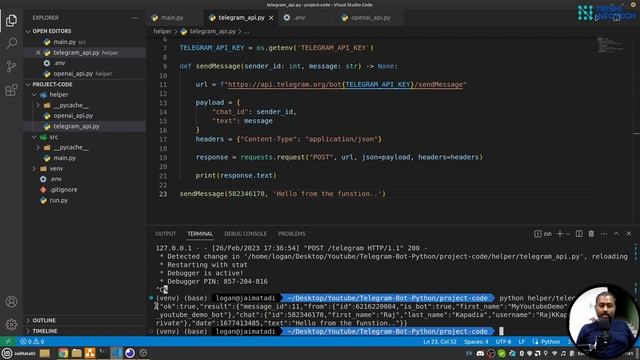The image size is (640, 360).
Task: Open the system start menu in taskbar
Action: (7, 353)
